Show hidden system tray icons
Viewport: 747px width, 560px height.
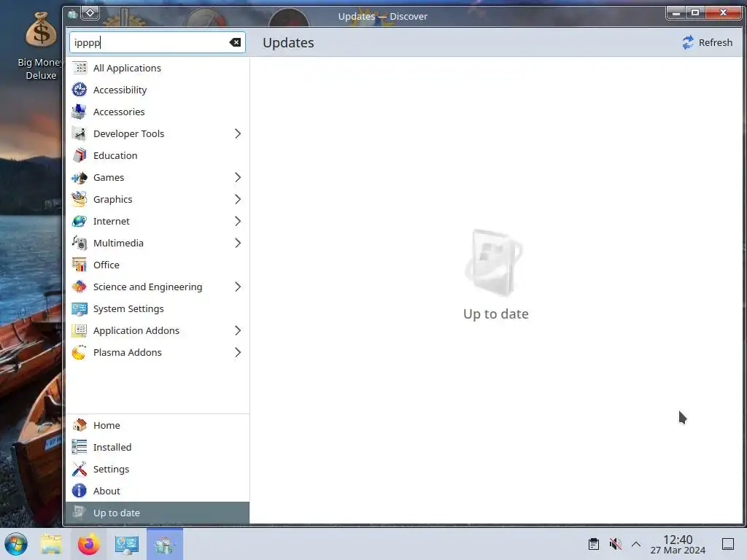(636, 544)
